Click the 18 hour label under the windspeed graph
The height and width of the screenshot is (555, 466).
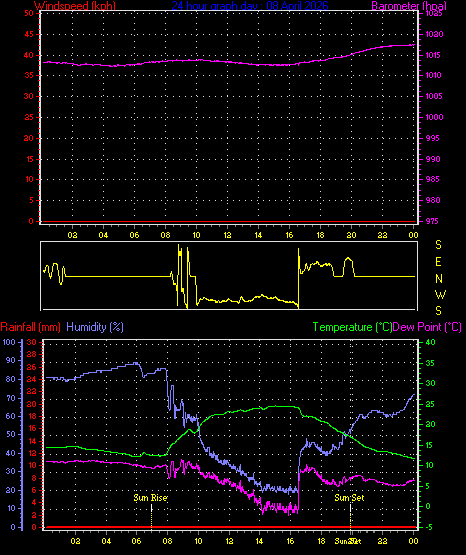[320, 235]
